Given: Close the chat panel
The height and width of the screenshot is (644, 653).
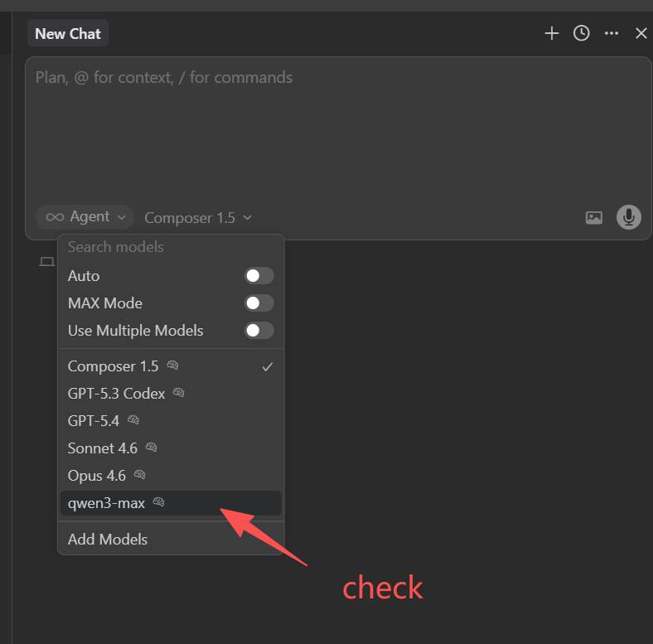Looking at the screenshot, I should pos(641,33).
